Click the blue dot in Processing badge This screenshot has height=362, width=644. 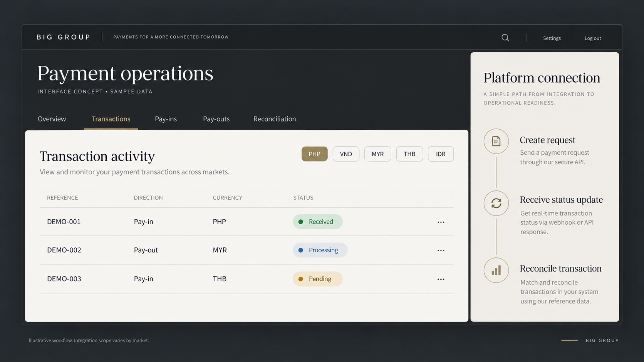tap(301, 250)
